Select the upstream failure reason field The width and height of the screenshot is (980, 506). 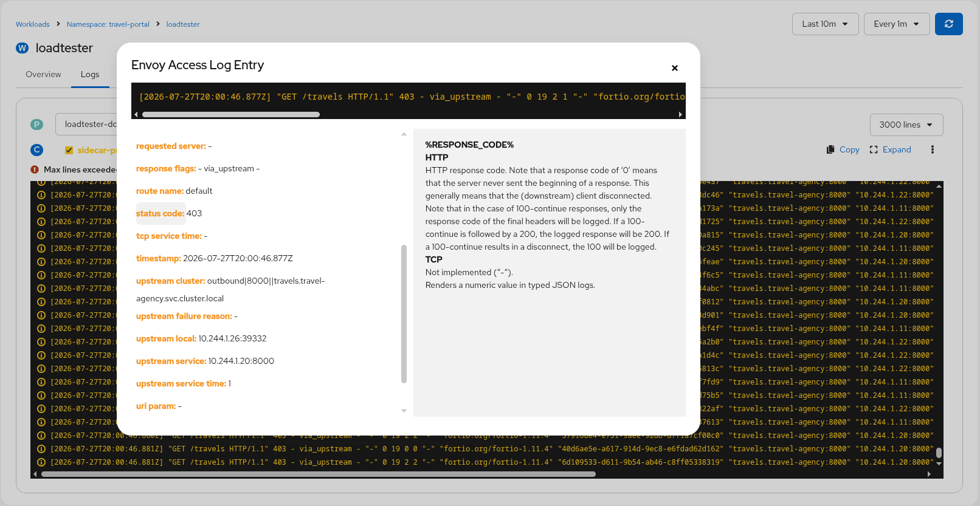point(184,316)
